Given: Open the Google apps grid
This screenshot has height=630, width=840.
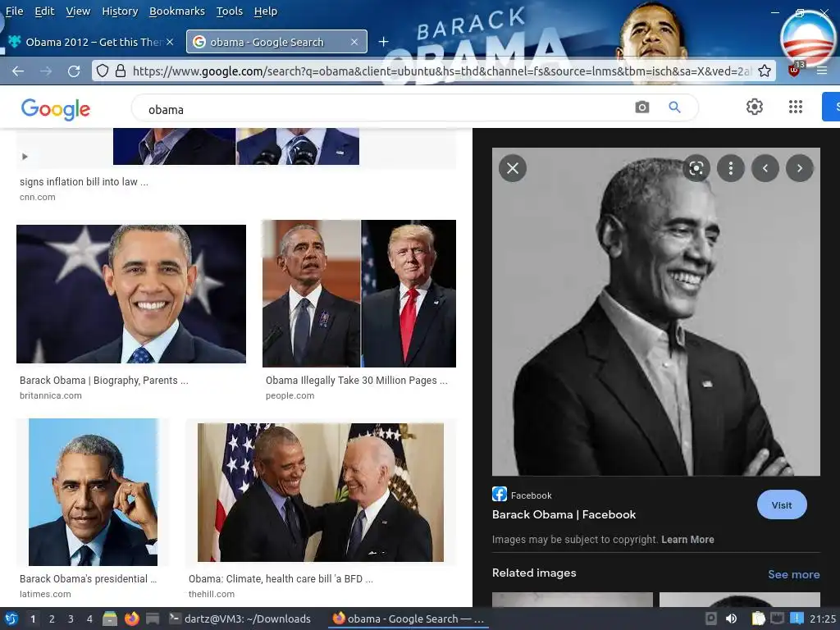Looking at the screenshot, I should click(x=796, y=107).
